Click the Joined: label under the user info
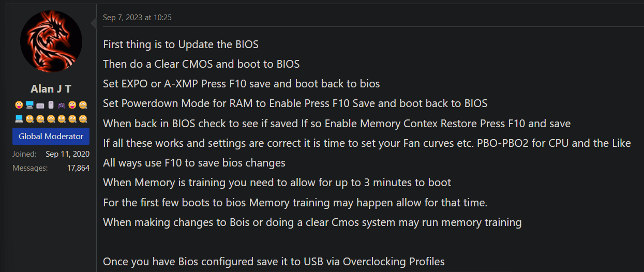The width and height of the screenshot is (644, 272). (x=24, y=154)
